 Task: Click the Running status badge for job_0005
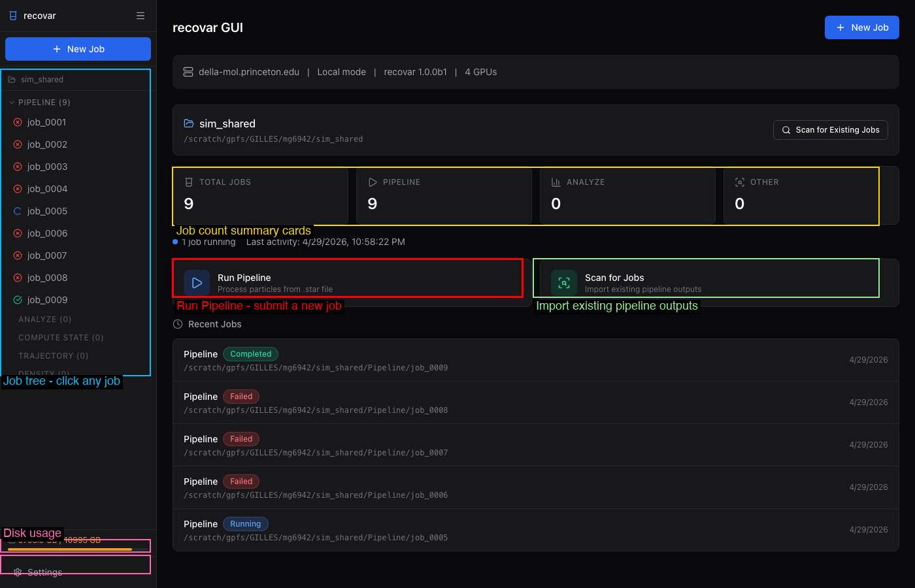coord(246,524)
